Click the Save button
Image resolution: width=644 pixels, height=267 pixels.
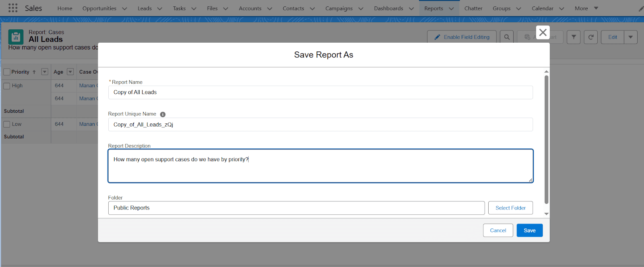tap(530, 230)
